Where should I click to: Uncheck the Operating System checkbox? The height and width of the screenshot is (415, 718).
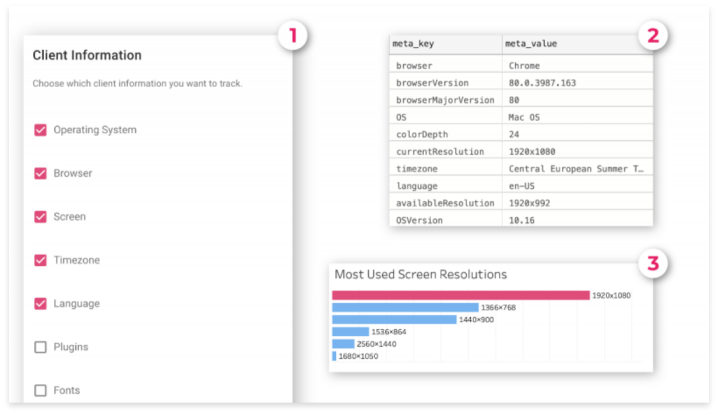41,130
